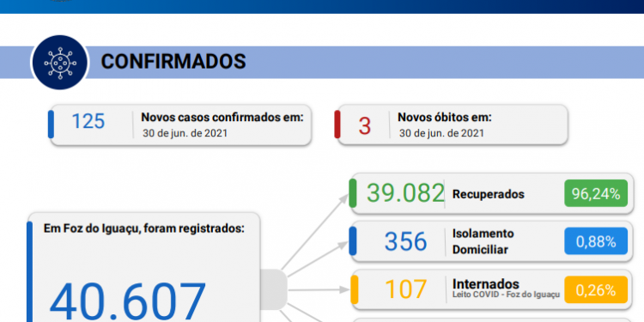
Task: Click the Internados label
Action: (x=485, y=284)
